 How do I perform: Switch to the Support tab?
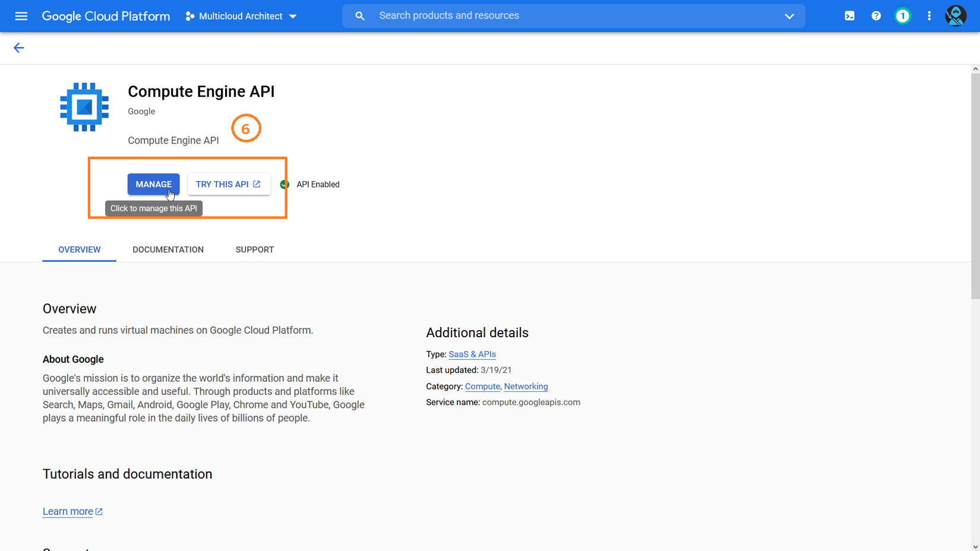[x=254, y=249]
